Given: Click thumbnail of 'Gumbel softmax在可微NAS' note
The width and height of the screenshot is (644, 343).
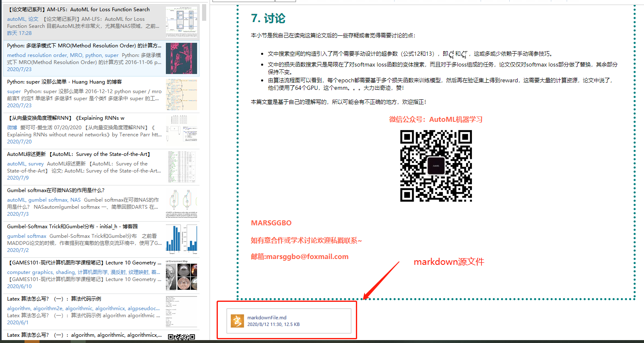Looking at the screenshot, I should (182, 203).
